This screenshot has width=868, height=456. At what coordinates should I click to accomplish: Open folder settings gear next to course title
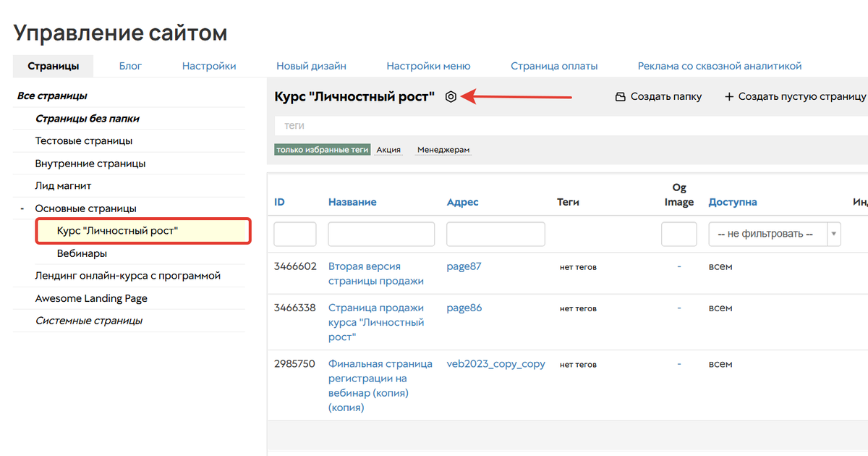(x=451, y=97)
